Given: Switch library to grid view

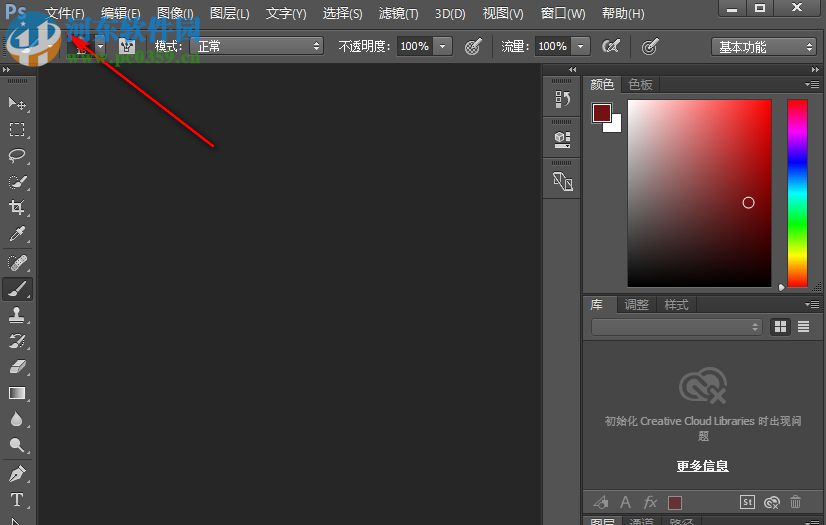Looking at the screenshot, I should pos(780,326).
